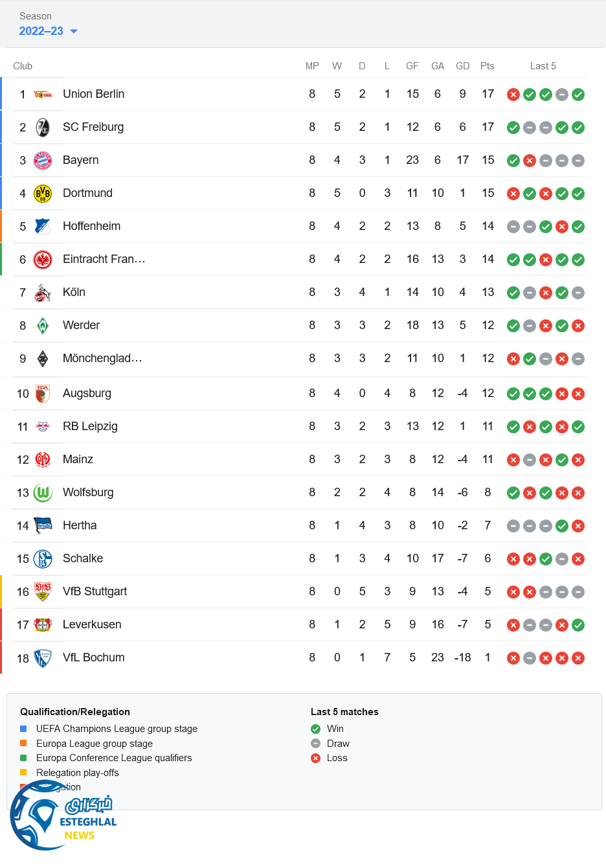The width and height of the screenshot is (606, 868).
Task: Click the blue Champions League legend swatch
Action: (23, 729)
